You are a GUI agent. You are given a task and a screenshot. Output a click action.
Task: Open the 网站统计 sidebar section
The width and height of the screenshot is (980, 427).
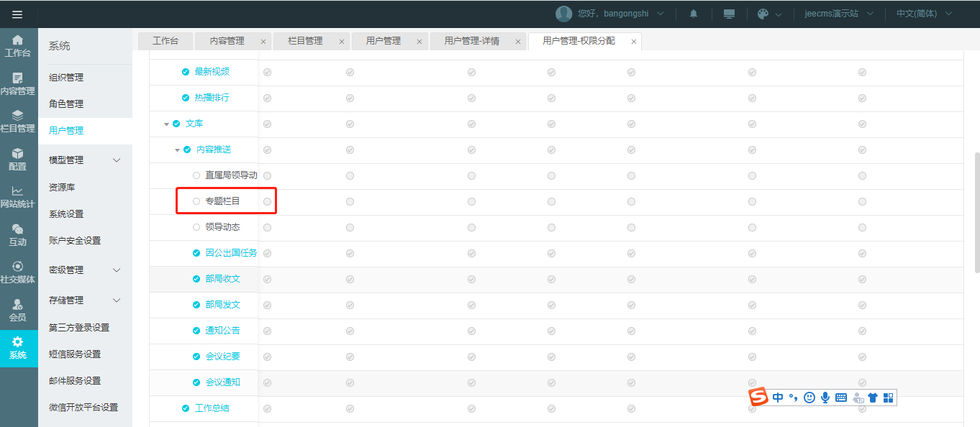(x=18, y=196)
